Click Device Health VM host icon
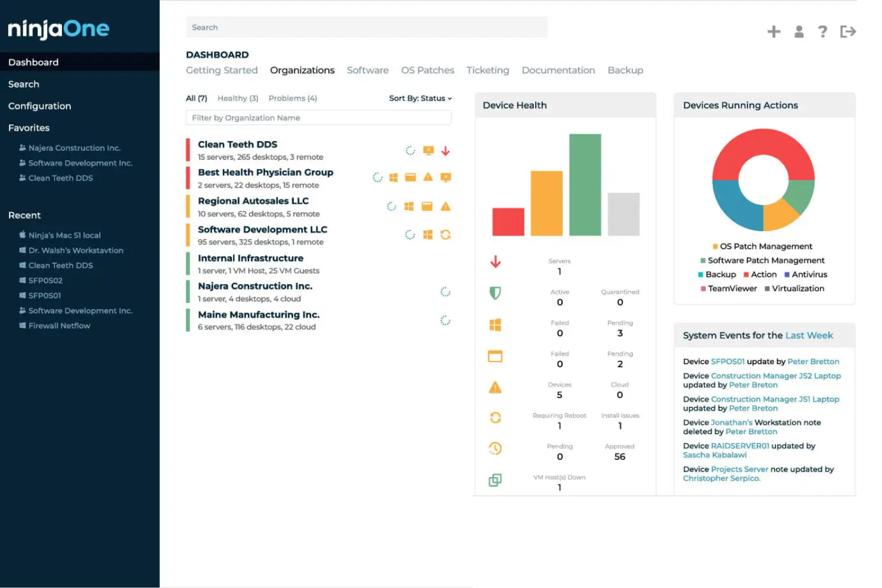The width and height of the screenshot is (882, 588). coord(495,480)
